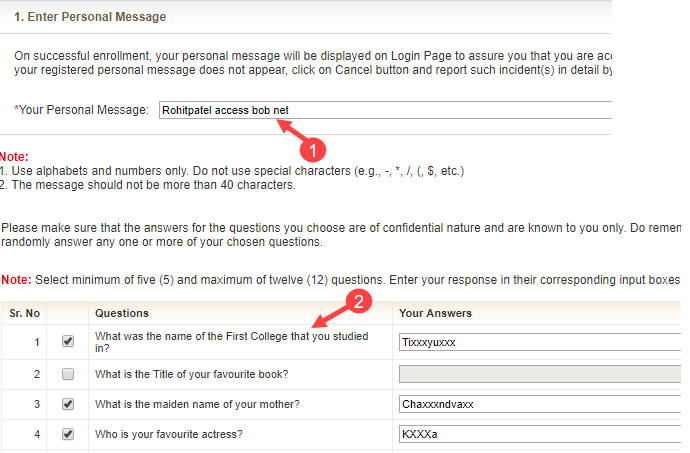This screenshot has width=690, height=453.
Task: Uncheck the First College question checkbox
Action: (x=68, y=341)
